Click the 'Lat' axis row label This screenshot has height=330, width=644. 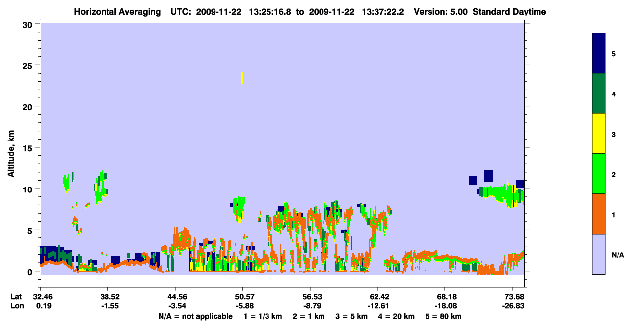tap(16, 297)
